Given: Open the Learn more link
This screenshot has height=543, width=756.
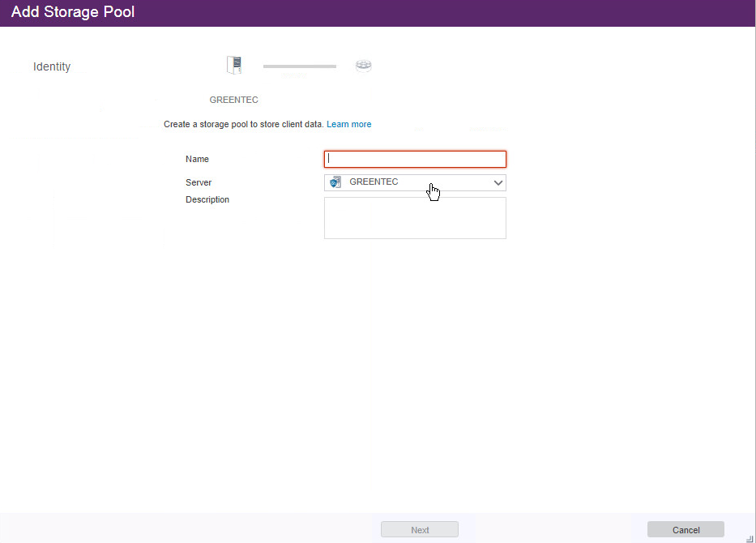Looking at the screenshot, I should [x=348, y=125].
